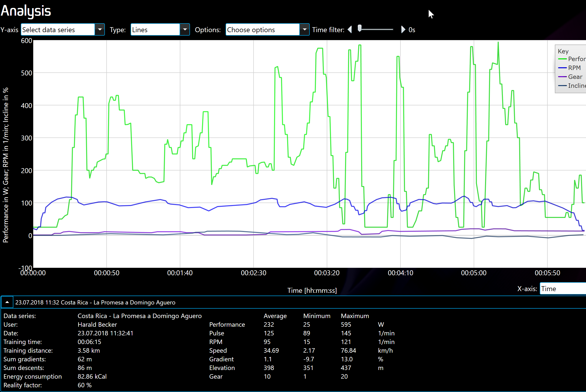
Task: Click the 'Minimum' column header
Action: pyautogui.click(x=317, y=316)
